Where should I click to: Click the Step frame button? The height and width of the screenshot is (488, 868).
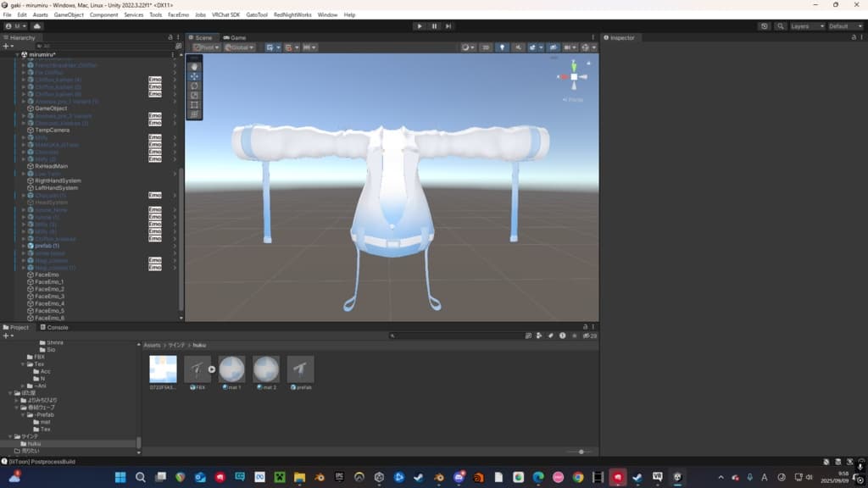pos(448,26)
